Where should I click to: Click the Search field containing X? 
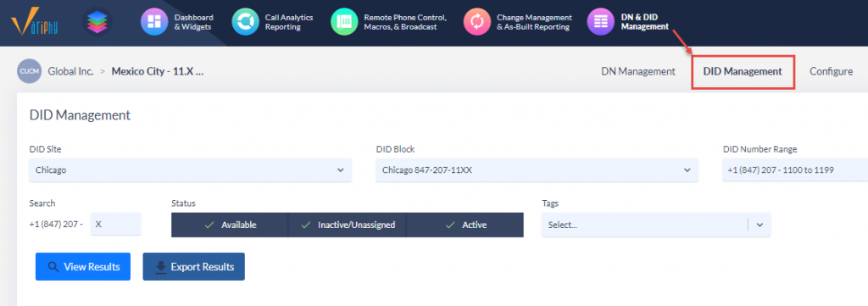point(115,224)
